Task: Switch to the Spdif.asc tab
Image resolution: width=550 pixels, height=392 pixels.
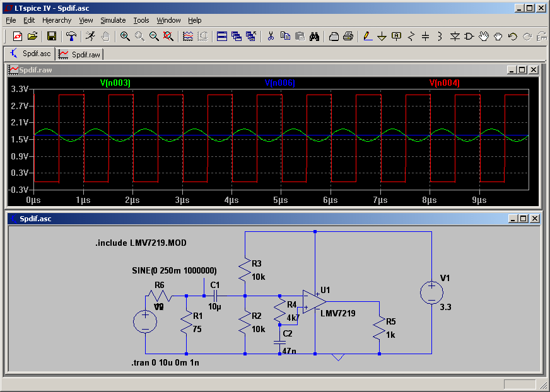Action: 30,54
